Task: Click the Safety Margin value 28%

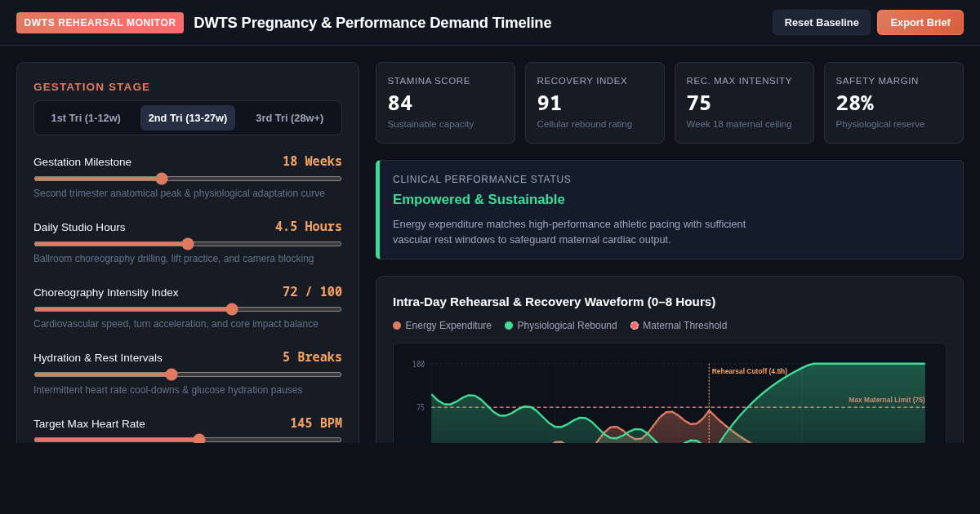Action: click(x=854, y=103)
